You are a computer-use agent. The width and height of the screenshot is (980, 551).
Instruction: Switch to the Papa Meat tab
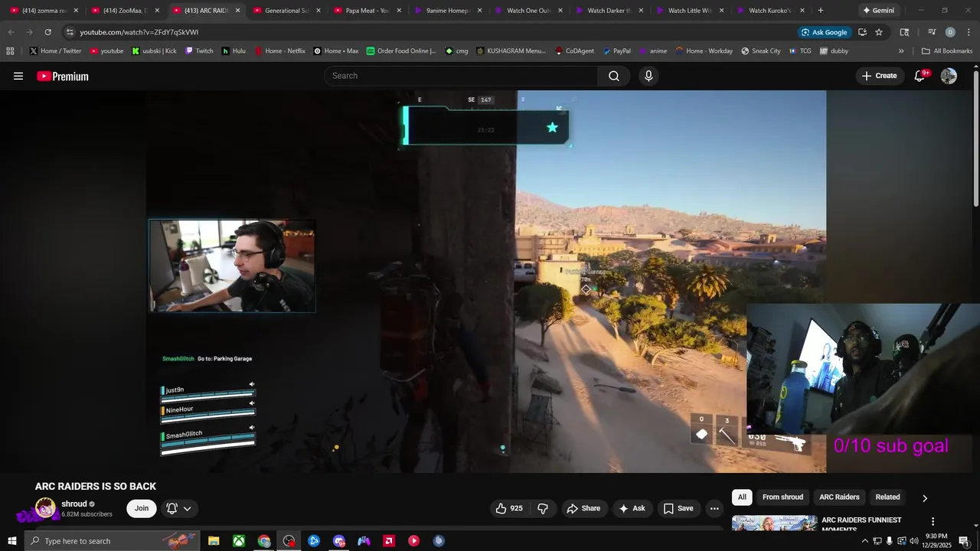(x=366, y=11)
